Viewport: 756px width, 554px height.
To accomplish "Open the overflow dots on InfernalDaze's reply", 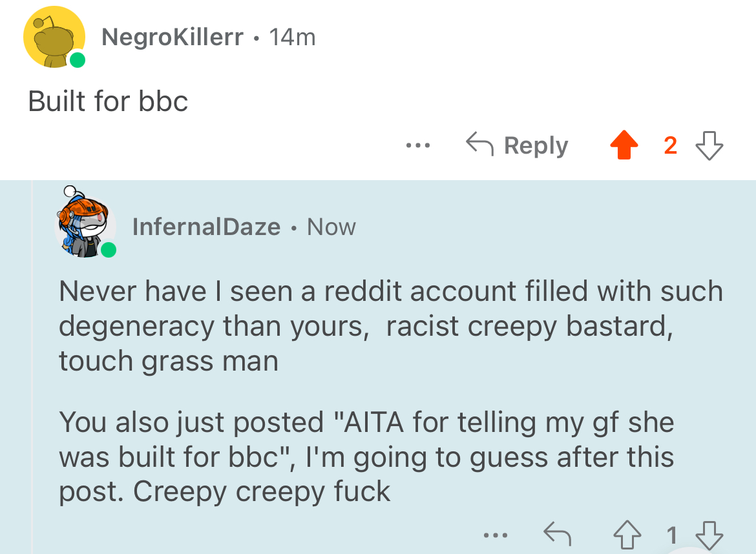I will (496, 535).
